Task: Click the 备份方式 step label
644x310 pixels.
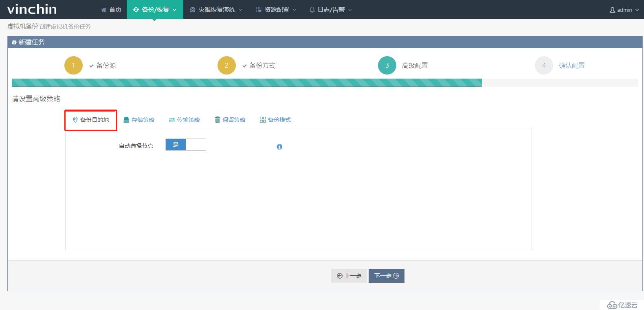Action: click(262, 66)
